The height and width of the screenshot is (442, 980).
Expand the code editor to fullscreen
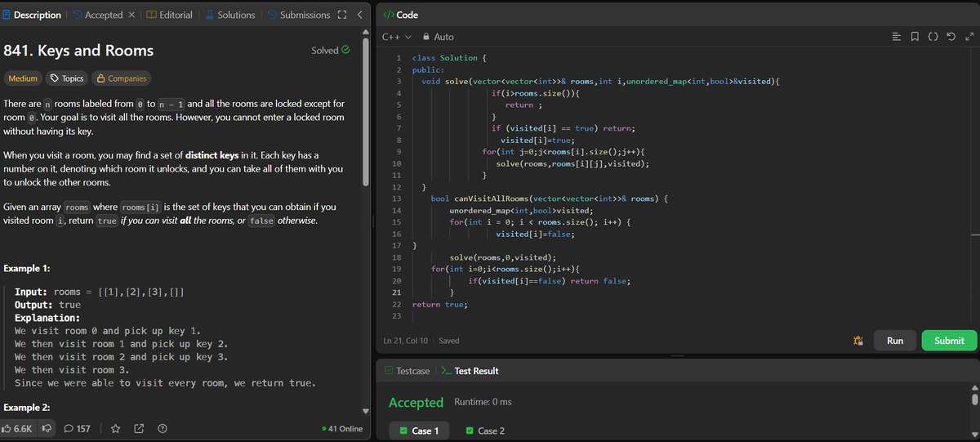pos(968,37)
